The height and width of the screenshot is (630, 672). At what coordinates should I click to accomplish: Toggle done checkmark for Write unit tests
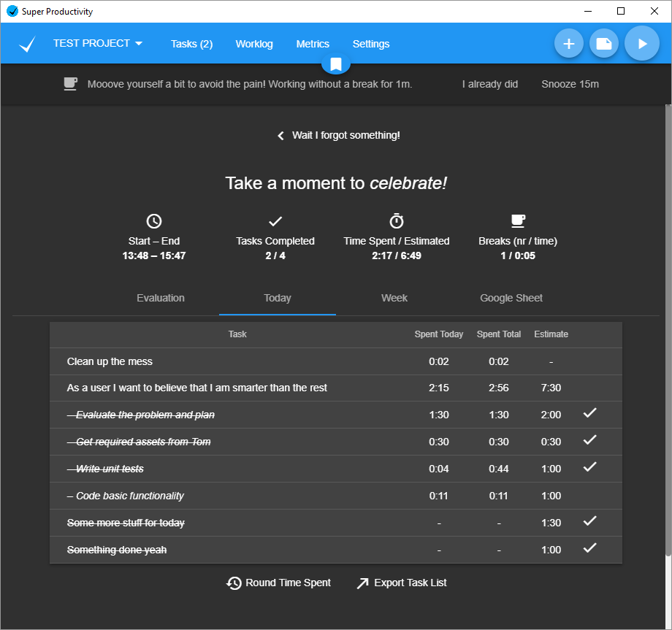589,468
